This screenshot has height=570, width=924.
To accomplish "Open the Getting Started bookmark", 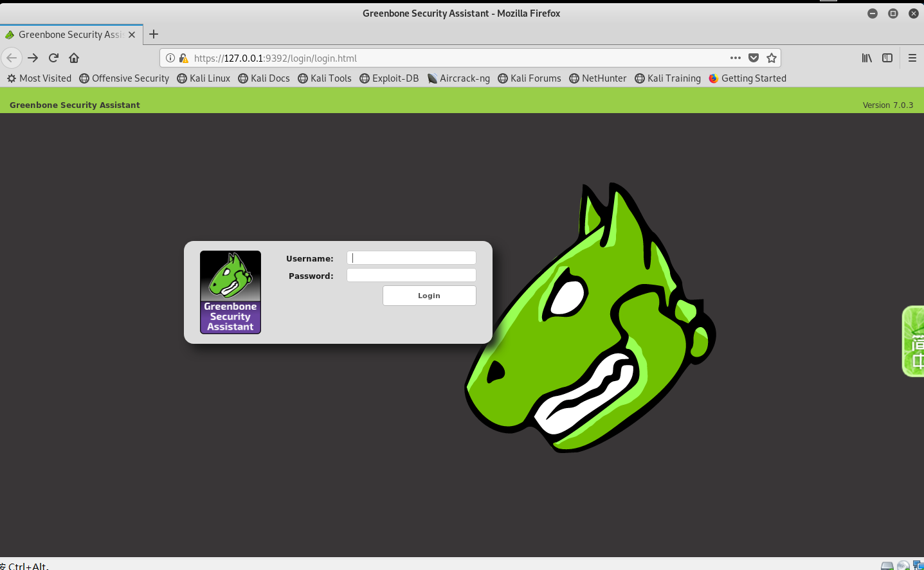I will pyautogui.click(x=748, y=78).
